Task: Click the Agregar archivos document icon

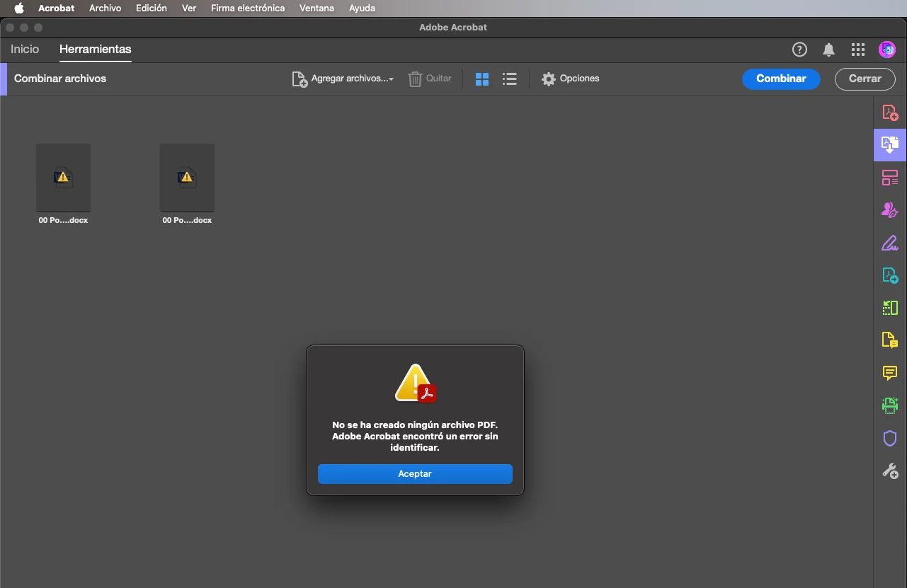Action: pyautogui.click(x=300, y=79)
